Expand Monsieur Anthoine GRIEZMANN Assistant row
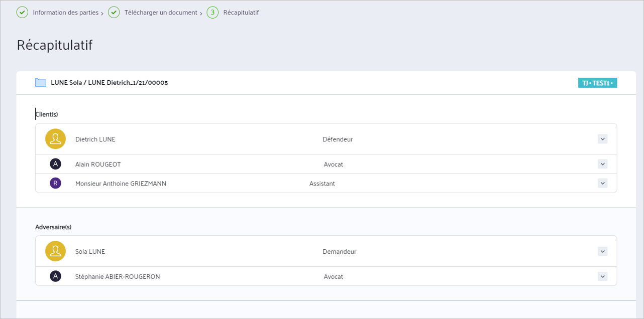Image resolution: width=644 pixels, height=319 pixels. click(603, 183)
